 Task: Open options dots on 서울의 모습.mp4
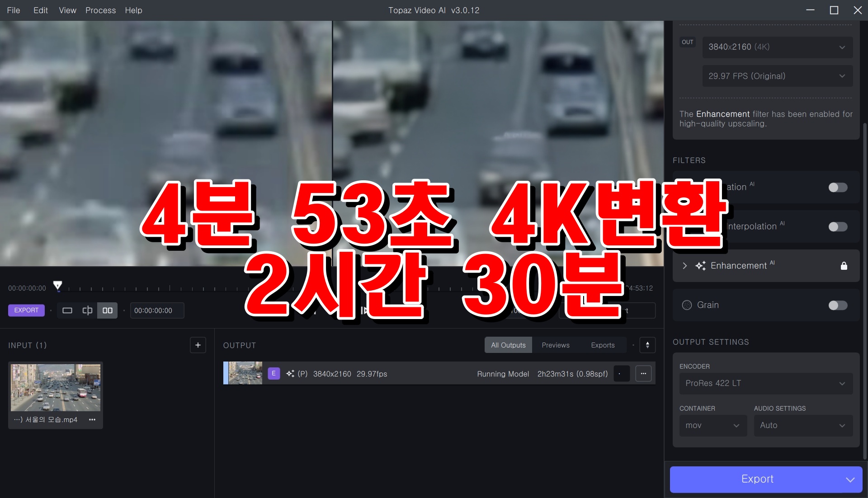coord(92,420)
